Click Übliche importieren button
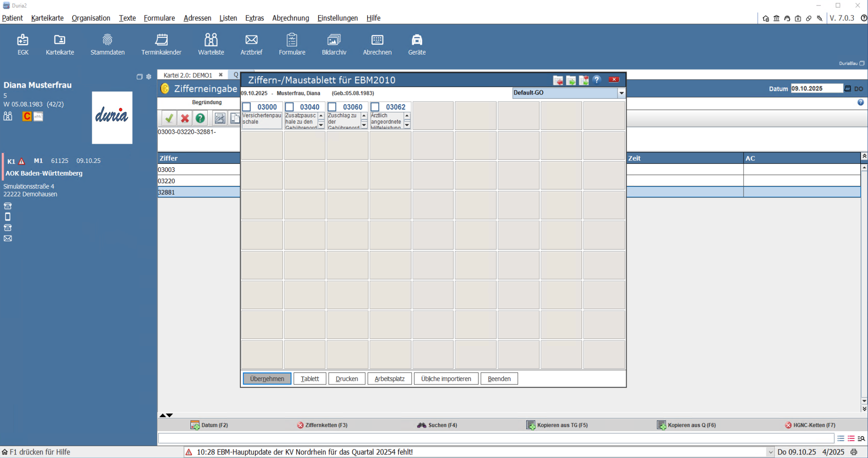 coord(446,379)
